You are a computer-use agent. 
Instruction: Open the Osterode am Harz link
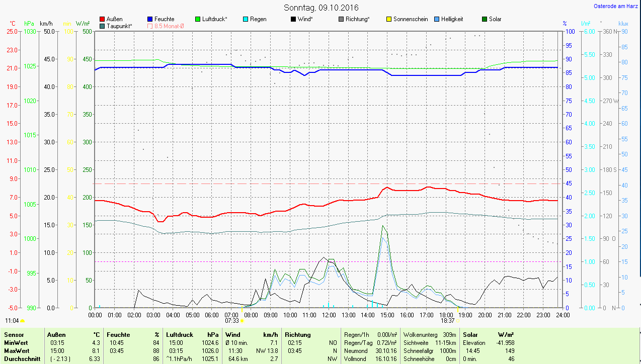pyautogui.click(x=616, y=7)
